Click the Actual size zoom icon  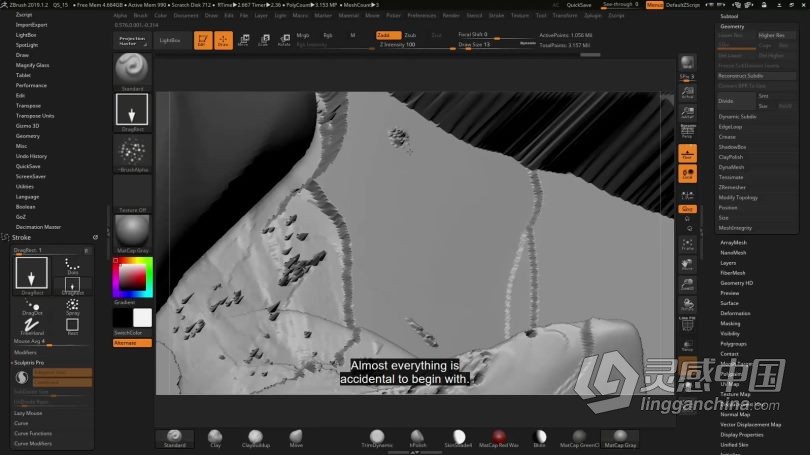(x=687, y=93)
